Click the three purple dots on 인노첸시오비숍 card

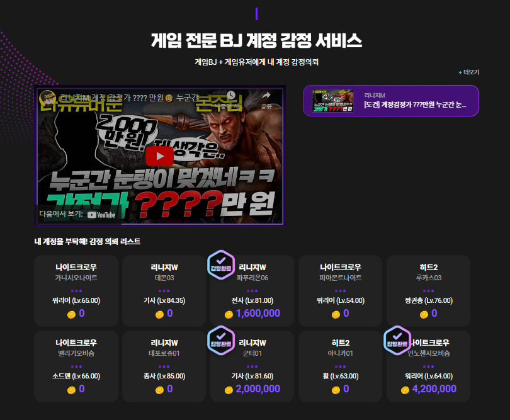pyautogui.click(x=429, y=366)
